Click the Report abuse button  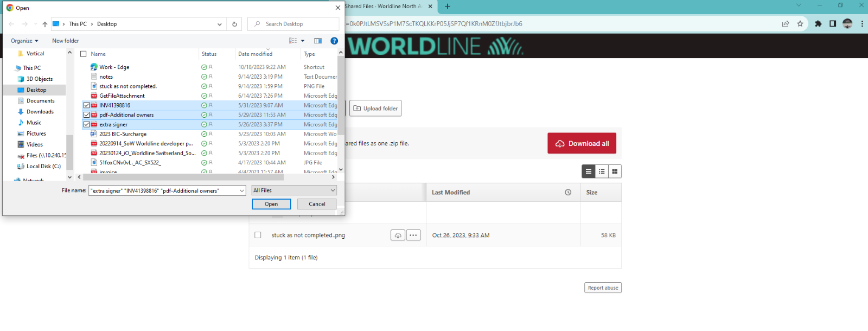point(603,288)
